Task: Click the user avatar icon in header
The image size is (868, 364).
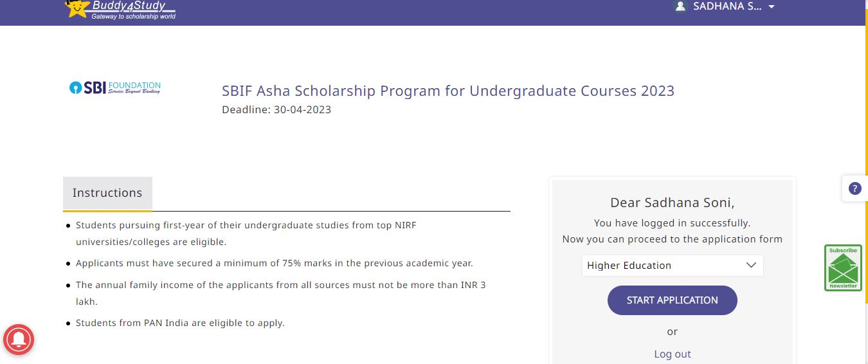Action: click(680, 6)
